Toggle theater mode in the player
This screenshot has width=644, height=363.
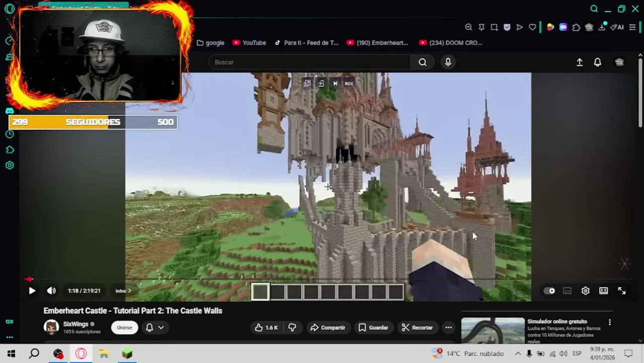tap(604, 291)
